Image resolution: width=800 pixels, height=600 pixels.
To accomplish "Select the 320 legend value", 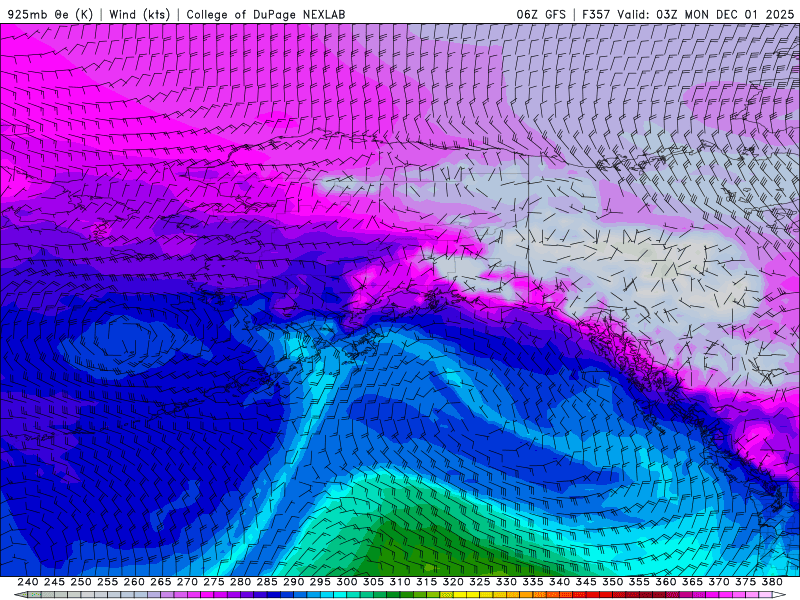I will click(x=453, y=582).
